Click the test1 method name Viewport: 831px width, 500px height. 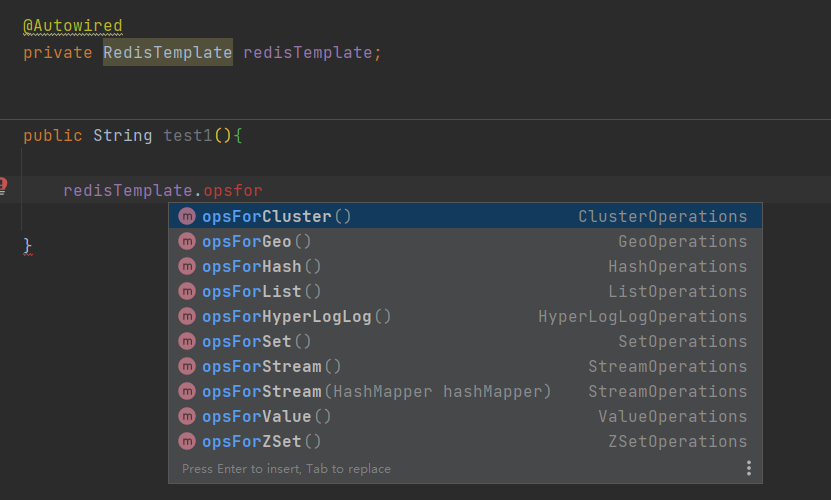[188, 136]
